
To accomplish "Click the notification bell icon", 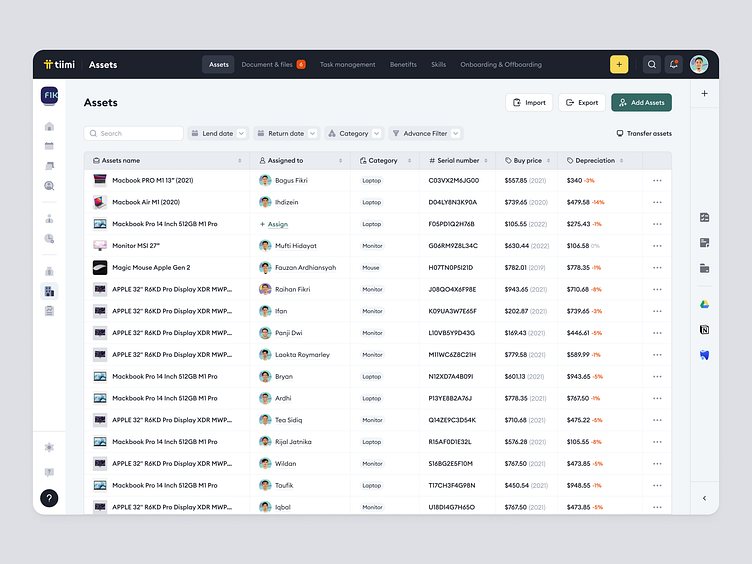I will tap(674, 64).
